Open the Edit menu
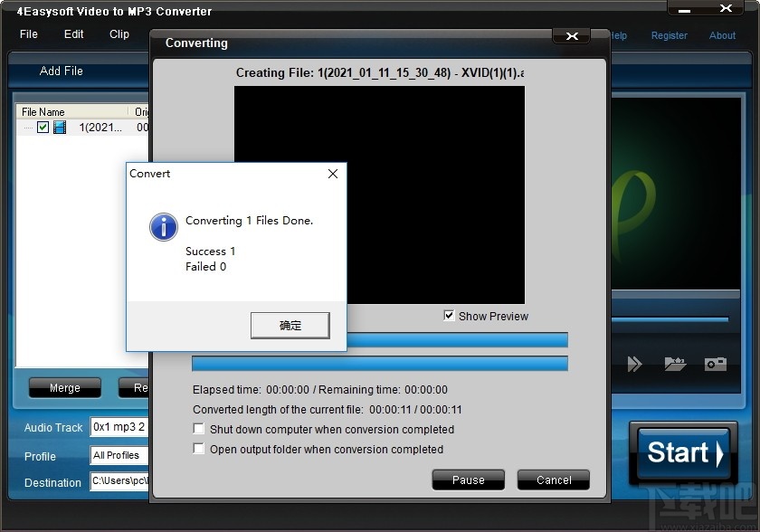The height and width of the screenshot is (532, 760). coord(72,34)
